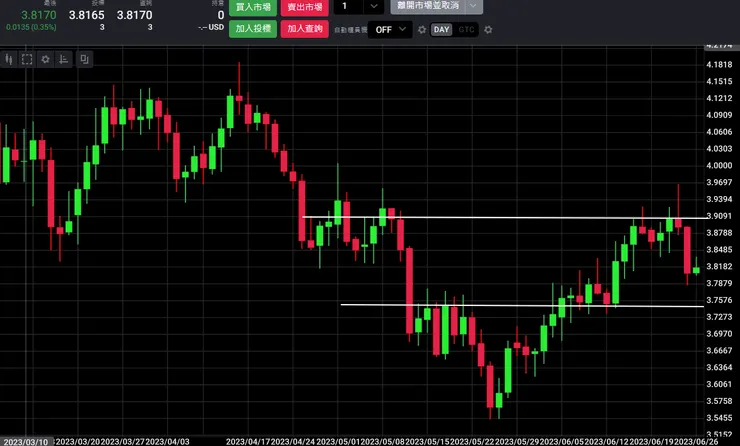Click price axis label 4.1515
The height and width of the screenshot is (446, 740).
click(719, 82)
